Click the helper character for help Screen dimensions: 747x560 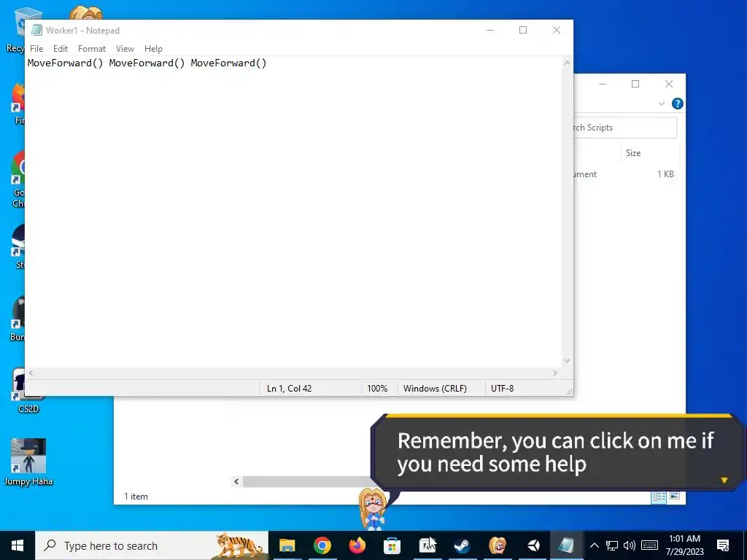coord(373,508)
